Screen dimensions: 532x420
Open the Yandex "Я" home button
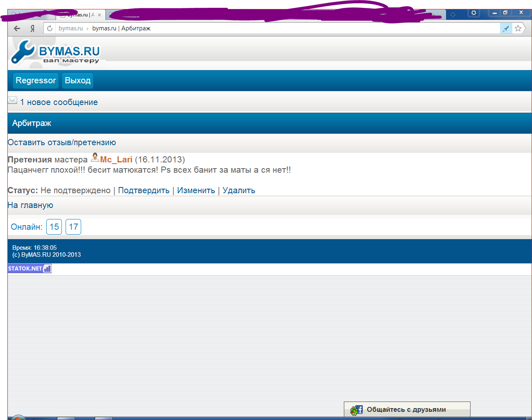coord(32,28)
